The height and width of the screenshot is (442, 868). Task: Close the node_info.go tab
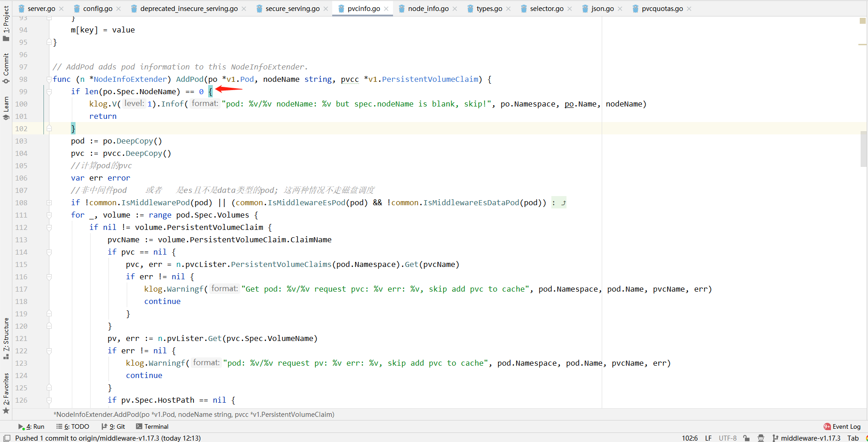point(455,9)
